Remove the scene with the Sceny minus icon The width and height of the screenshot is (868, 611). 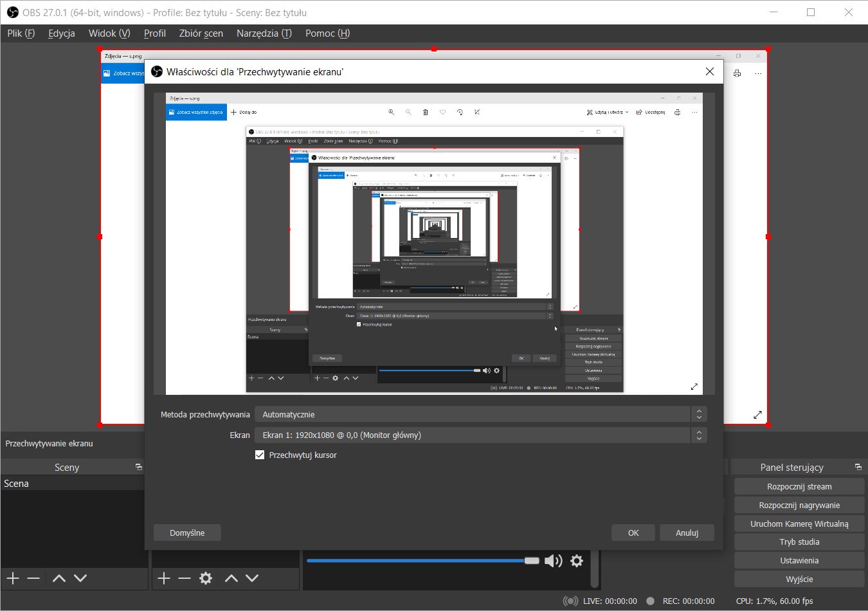(34, 578)
